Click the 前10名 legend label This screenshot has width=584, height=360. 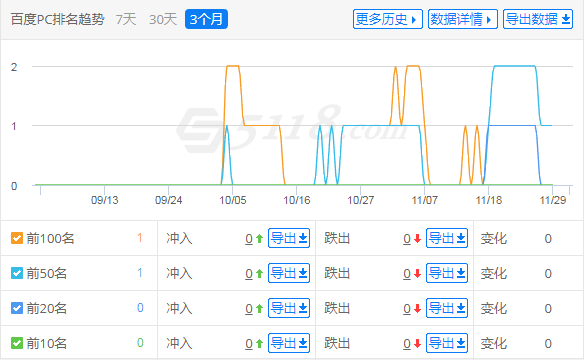point(47,343)
